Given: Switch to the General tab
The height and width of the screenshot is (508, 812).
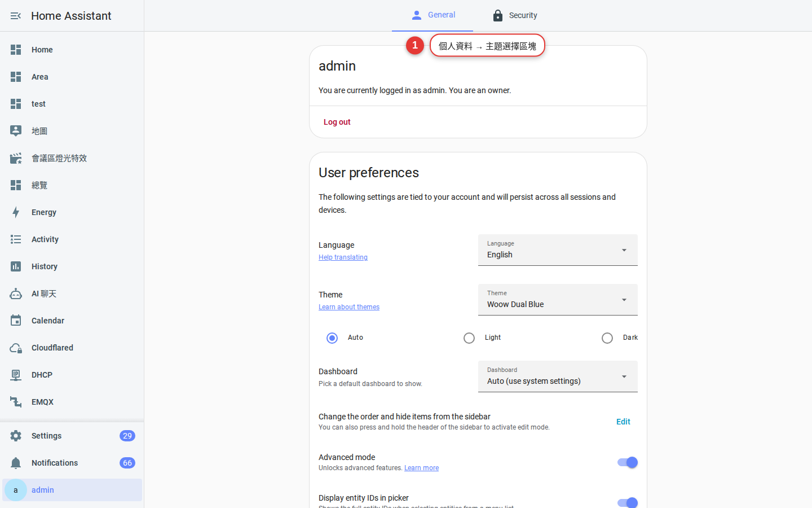Looking at the screenshot, I should tap(433, 15).
